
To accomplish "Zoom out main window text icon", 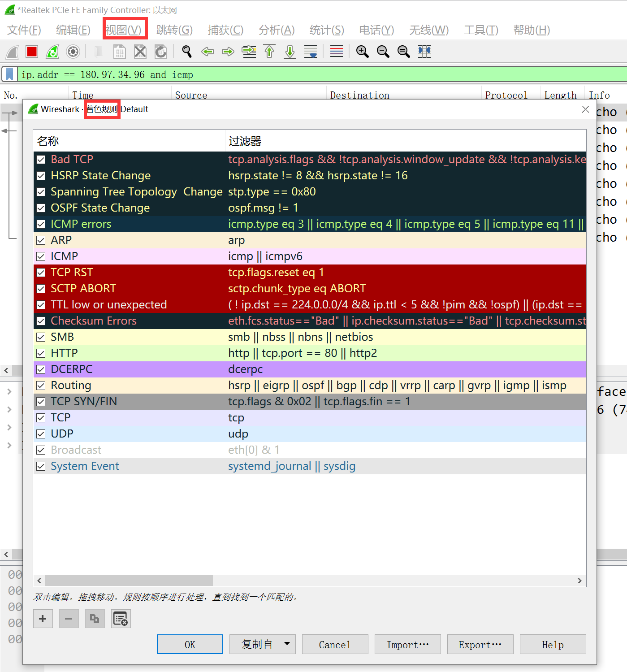I will [383, 52].
